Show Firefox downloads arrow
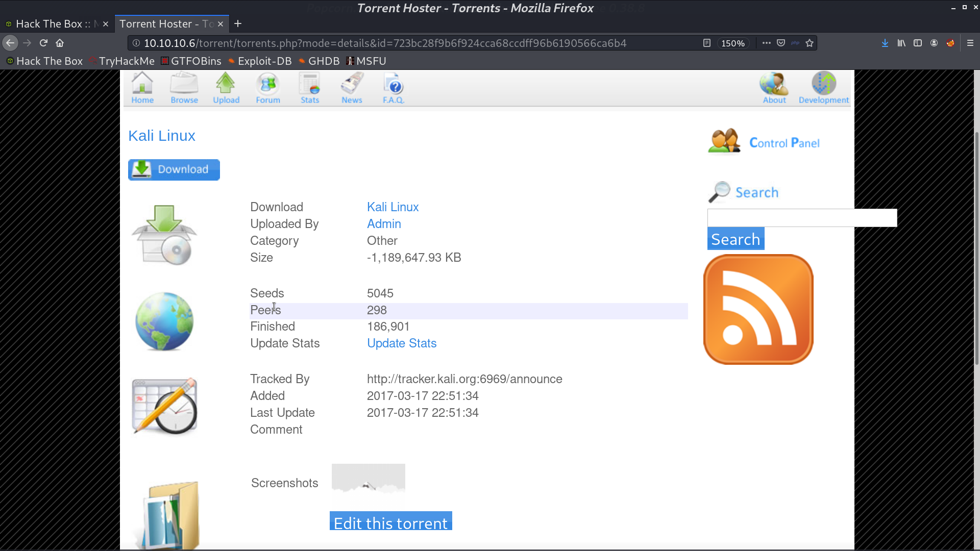 coord(885,43)
